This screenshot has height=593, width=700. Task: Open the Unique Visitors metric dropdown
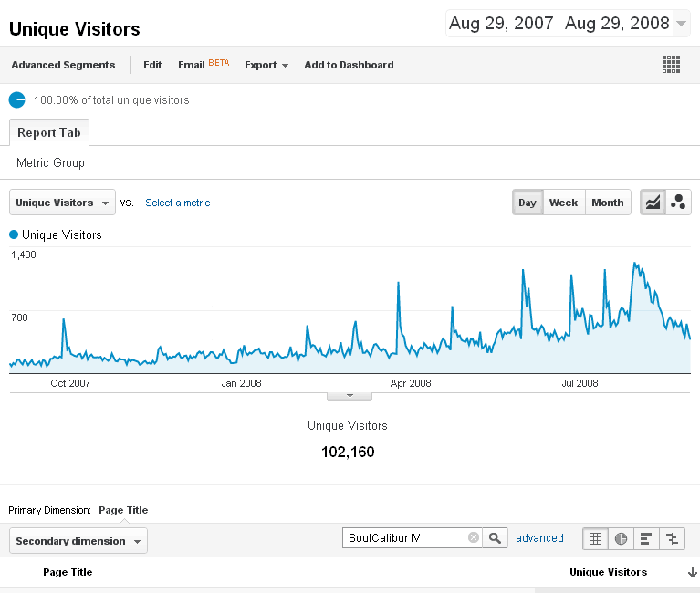[x=62, y=203]
